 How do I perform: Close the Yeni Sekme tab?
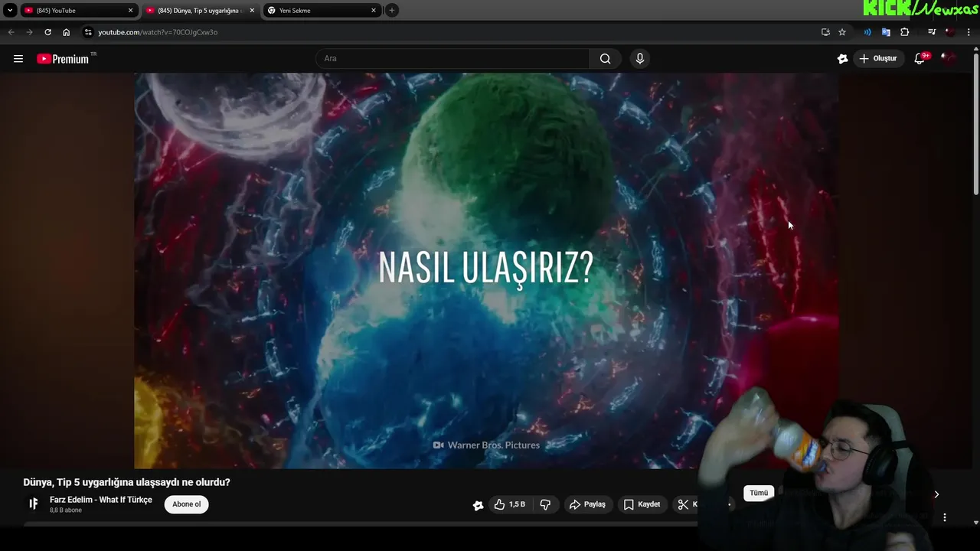(374, 11)
